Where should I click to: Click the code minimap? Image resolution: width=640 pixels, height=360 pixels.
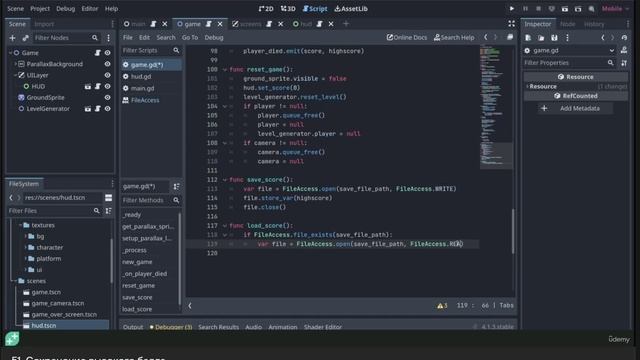496,107
